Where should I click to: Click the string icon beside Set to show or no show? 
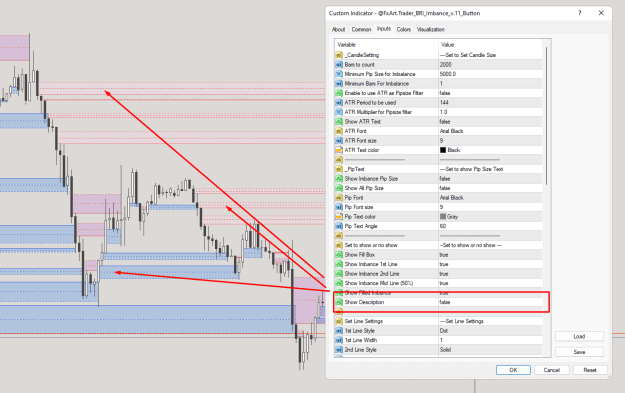click(x=339, y=245)
